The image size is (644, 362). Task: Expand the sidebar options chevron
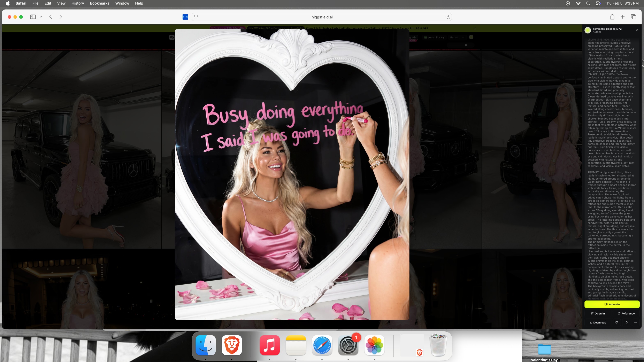coord(41,17)
